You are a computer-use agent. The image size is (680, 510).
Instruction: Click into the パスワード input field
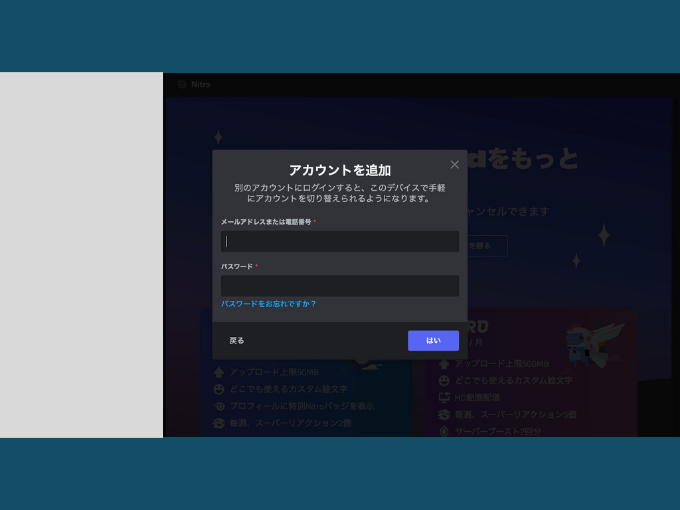[x=340, y=285]
